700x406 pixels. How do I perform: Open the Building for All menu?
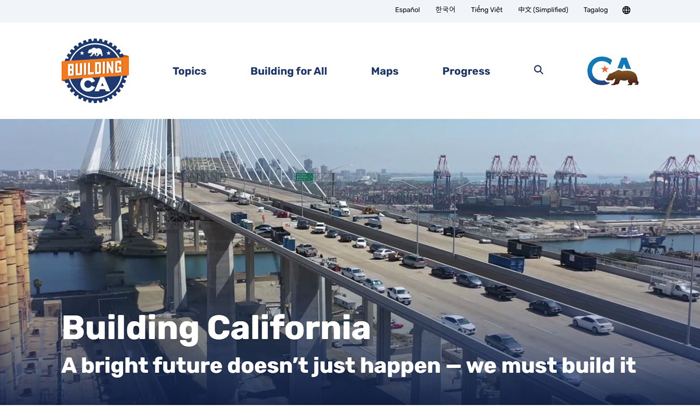pyautogui.click(x=289, y=71)
